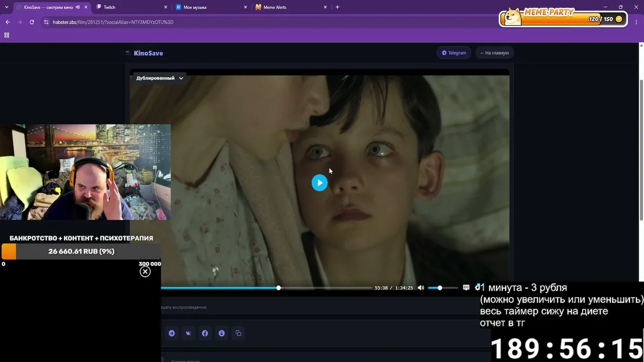Close the Моя музыка tab
644x362 pixels.
click(x=246, y=7)
